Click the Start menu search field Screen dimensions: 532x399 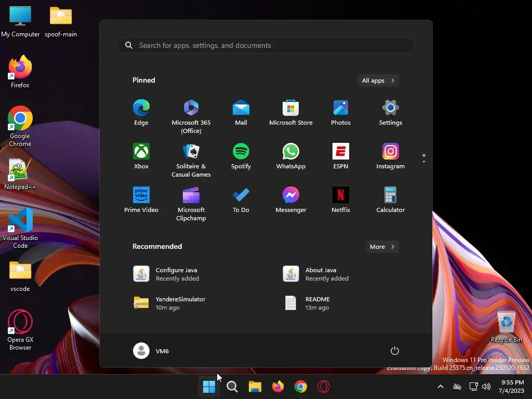[x=266, y=45]
